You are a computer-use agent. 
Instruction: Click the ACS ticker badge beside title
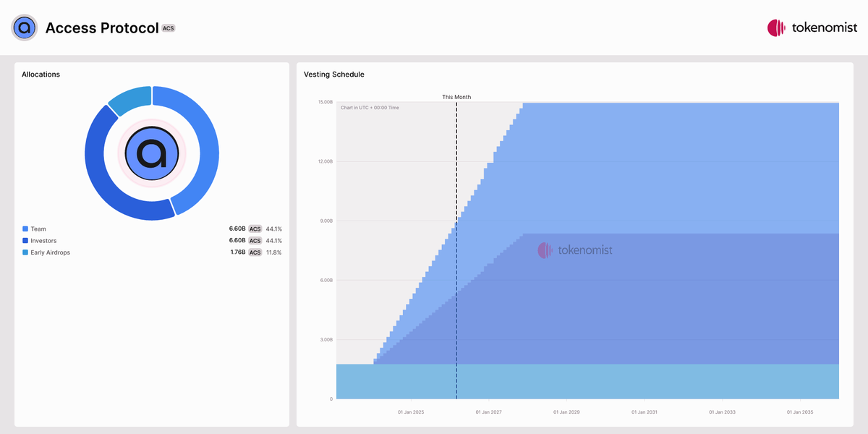pyautogui.click(x=169, y=28)
